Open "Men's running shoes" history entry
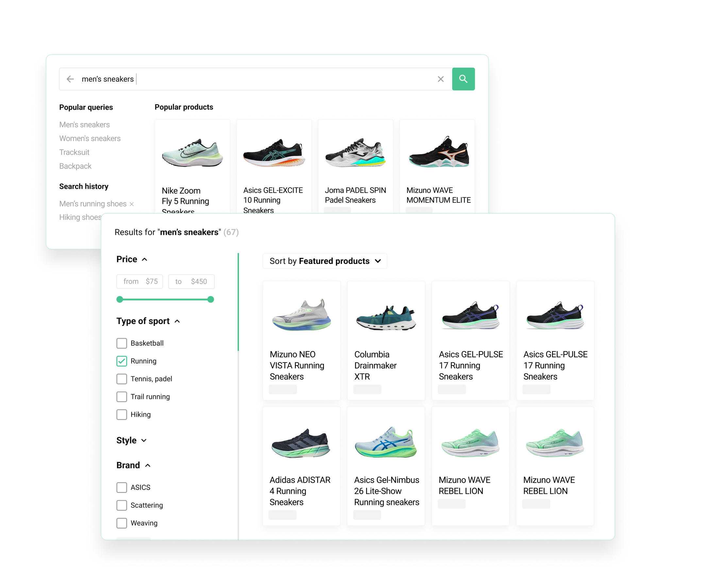The width and height of the screenshot is (708, 588). point(93,204)
